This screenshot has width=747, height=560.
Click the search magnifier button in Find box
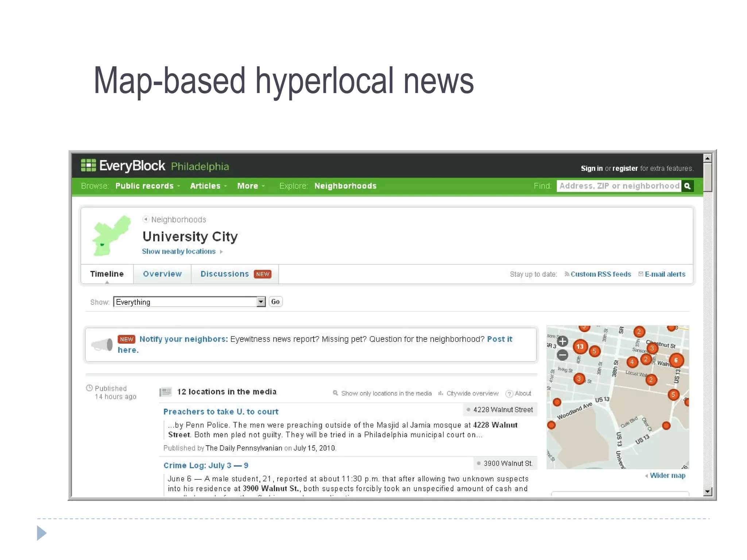[x=688, y=186]
